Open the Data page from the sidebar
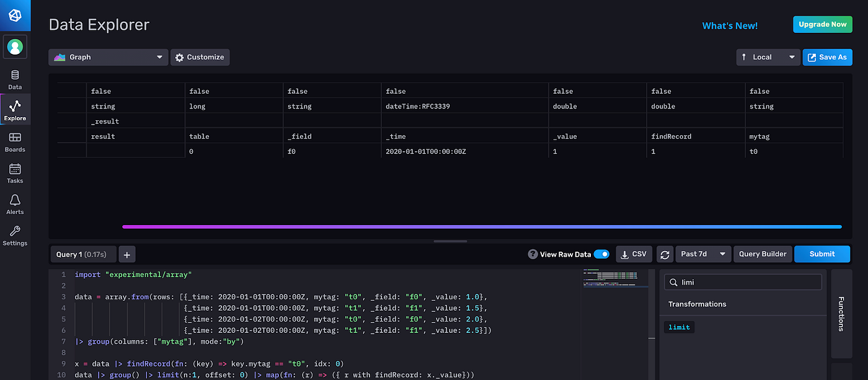868x380 pixels. coord(14,79)
